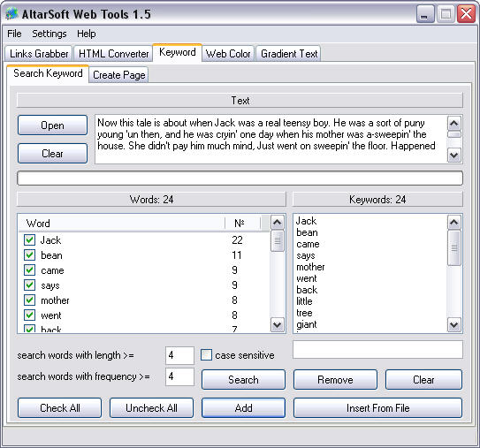This screenshot has height=448, width=480.
Task: Click inside the story text area
Action: tap(270, 140)
